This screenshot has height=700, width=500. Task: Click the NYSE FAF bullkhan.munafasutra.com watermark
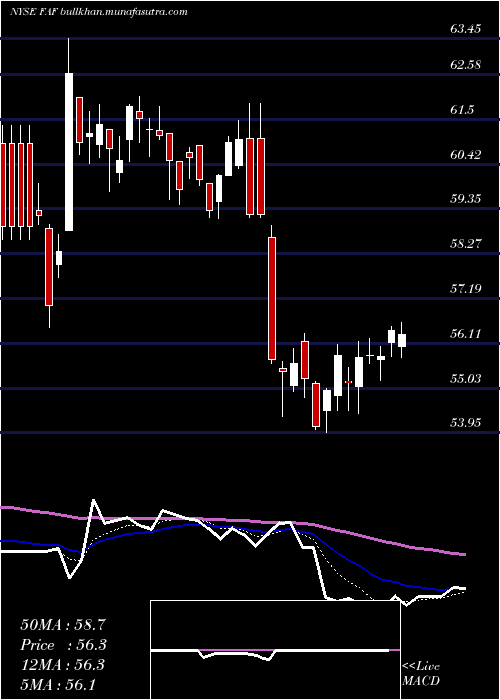(x=98, y=12)
